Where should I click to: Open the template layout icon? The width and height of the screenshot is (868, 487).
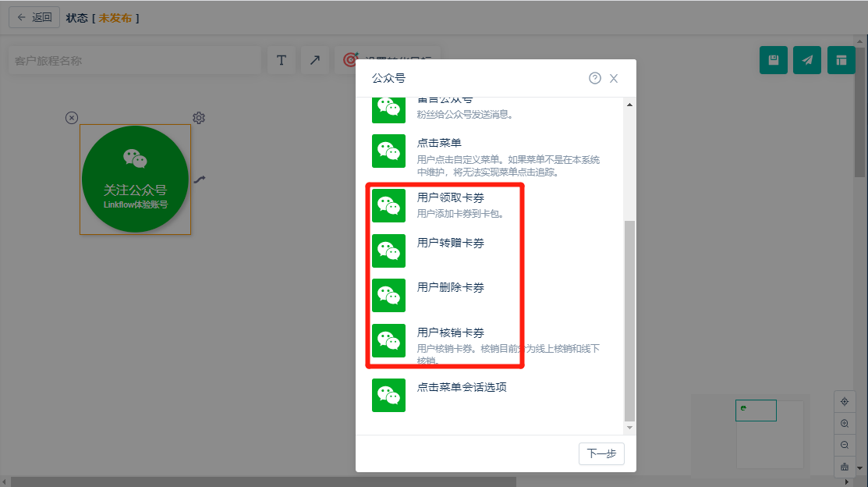pos(841,60)
